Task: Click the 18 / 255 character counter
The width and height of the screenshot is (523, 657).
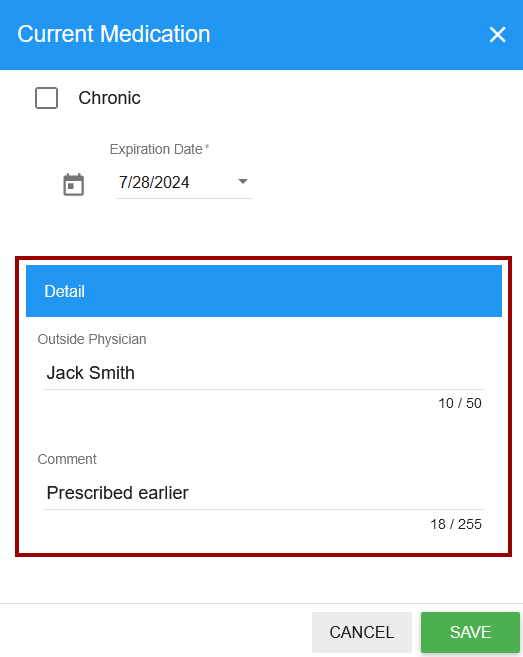Action: pyautogui.click(x=456, y=524)
